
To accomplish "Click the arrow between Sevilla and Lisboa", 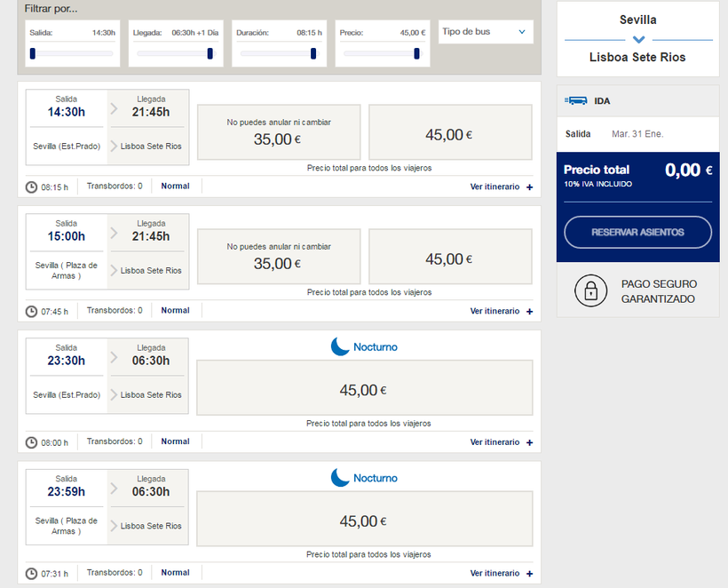I will [x=638, y=40].
